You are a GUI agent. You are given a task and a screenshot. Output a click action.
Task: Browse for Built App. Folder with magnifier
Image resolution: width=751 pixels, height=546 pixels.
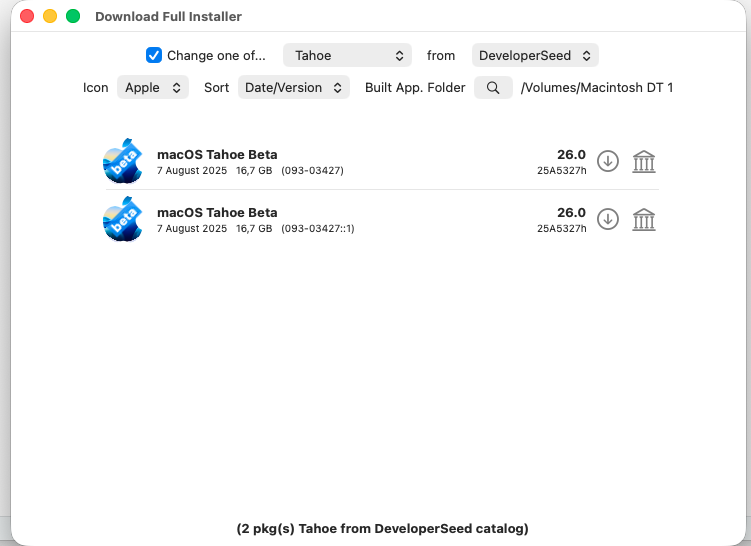tap(493, 88)
